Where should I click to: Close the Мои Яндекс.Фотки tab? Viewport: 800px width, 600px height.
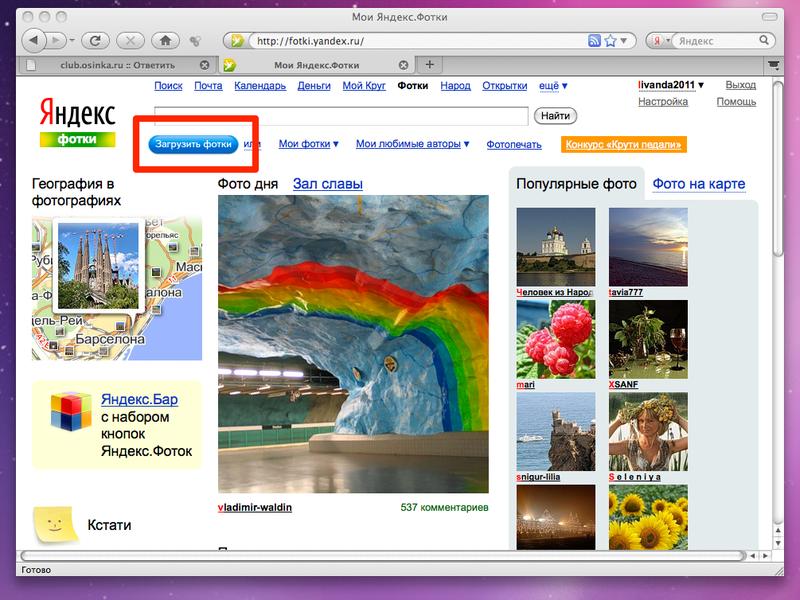point(404,65)
